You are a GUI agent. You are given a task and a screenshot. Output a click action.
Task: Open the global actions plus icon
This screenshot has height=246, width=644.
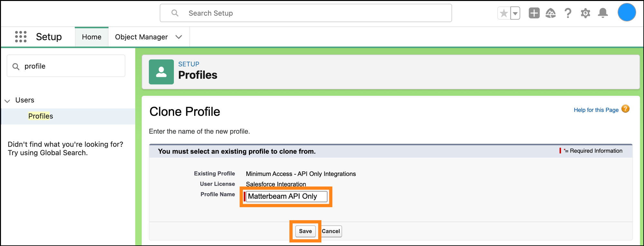coord(534,13)
